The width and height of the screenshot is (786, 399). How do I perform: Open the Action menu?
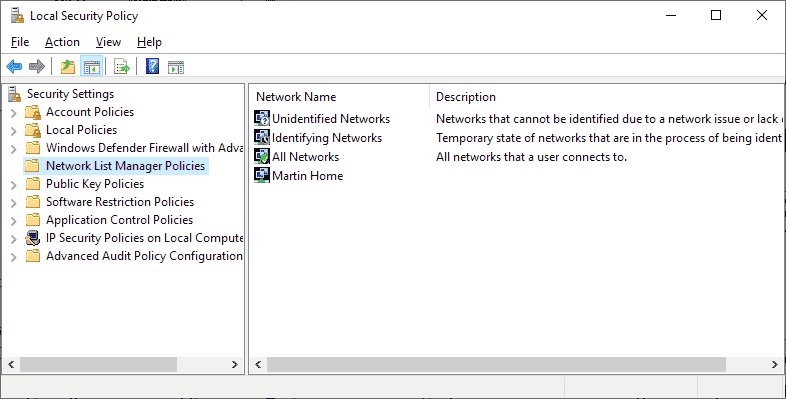62,42
